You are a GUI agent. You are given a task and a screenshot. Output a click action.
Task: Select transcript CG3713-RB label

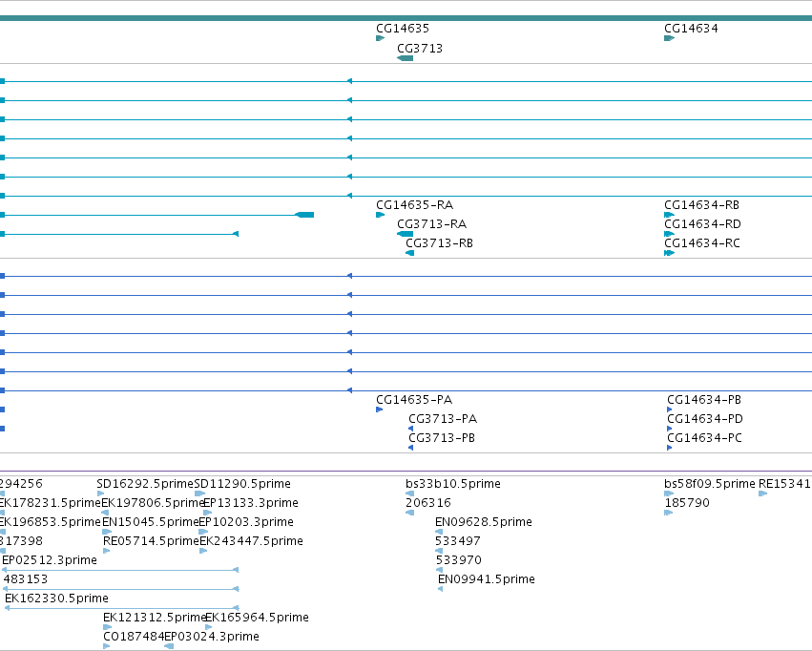439,243
